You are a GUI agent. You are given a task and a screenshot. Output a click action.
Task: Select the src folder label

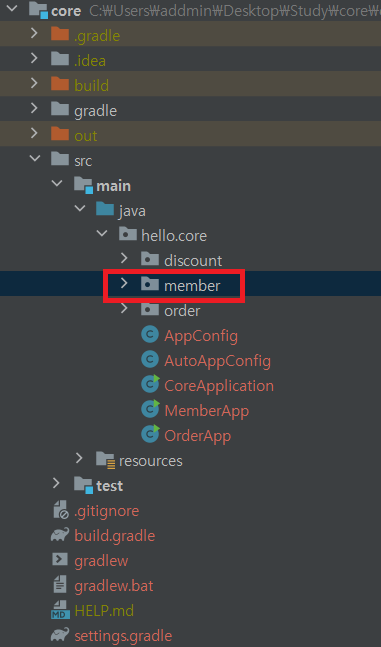(83, 161)
